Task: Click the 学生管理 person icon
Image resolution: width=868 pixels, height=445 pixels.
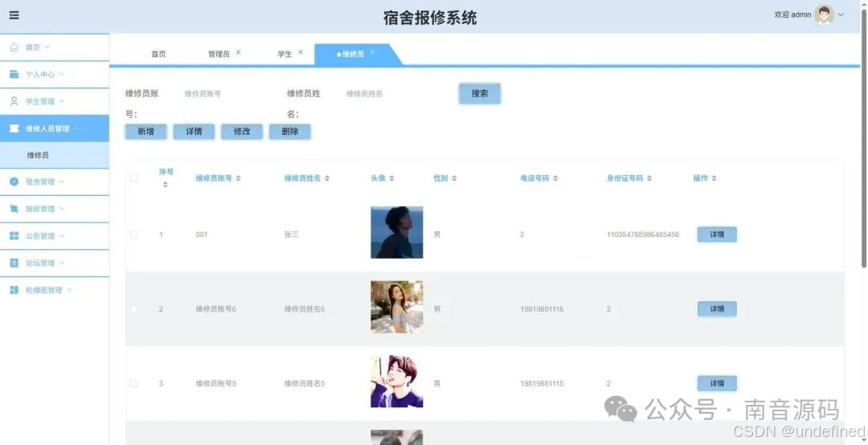Action: 14,101
